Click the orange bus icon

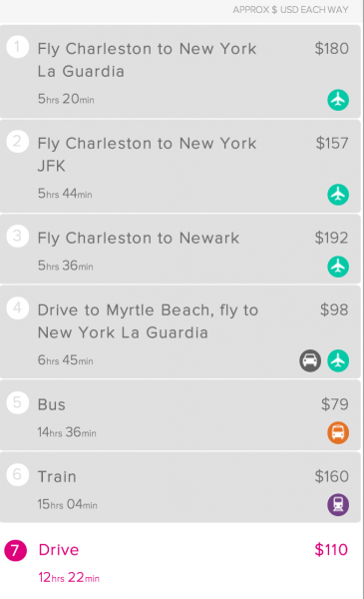click(338, 433)
